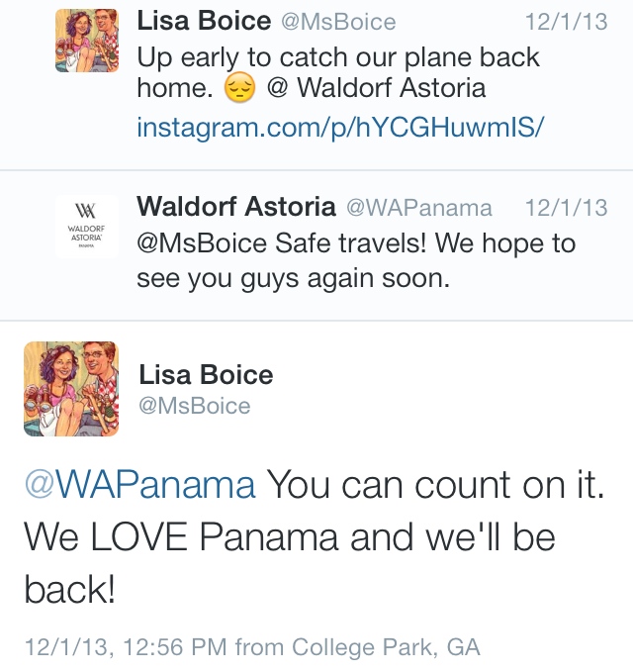
Task: Open the 'Safe travels!' reply tweet
Action: click(x=396, y=262)
